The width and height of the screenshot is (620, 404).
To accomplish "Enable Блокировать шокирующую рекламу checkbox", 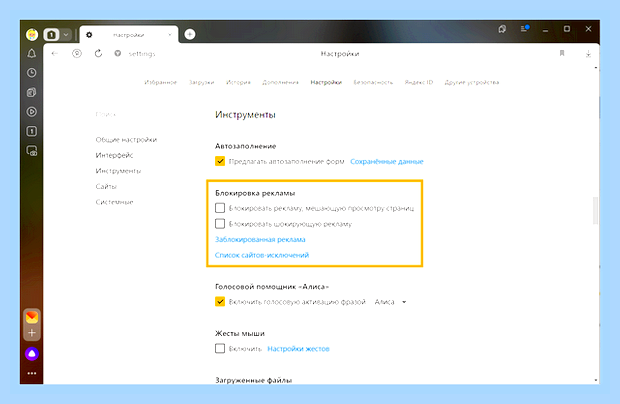I will click(220, 224).
